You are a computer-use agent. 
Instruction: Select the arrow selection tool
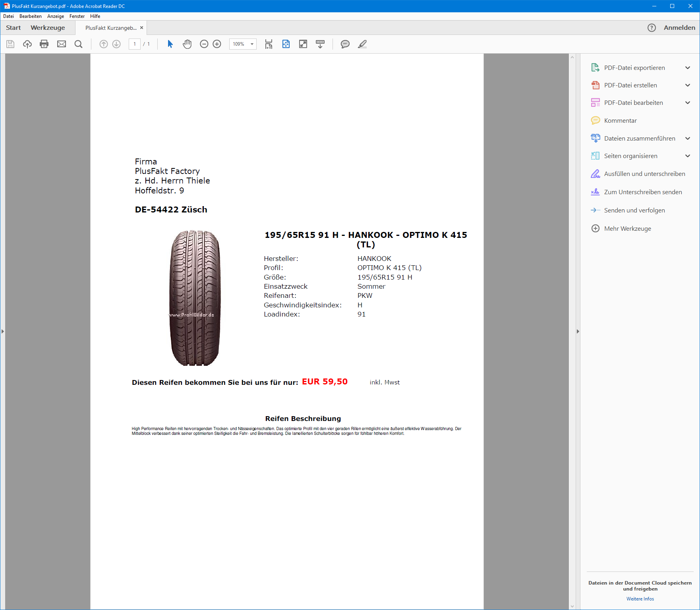[x=170, y=44]
